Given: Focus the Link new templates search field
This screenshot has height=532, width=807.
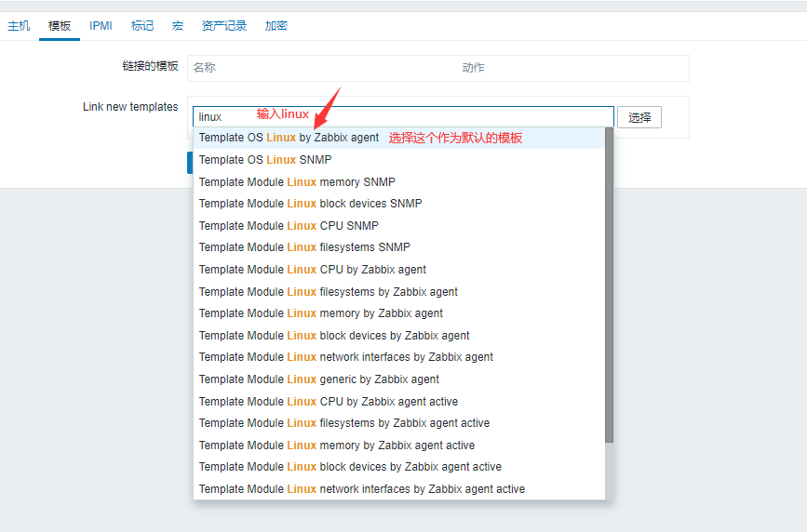Looking at the screenshot, I should [404, 117].
